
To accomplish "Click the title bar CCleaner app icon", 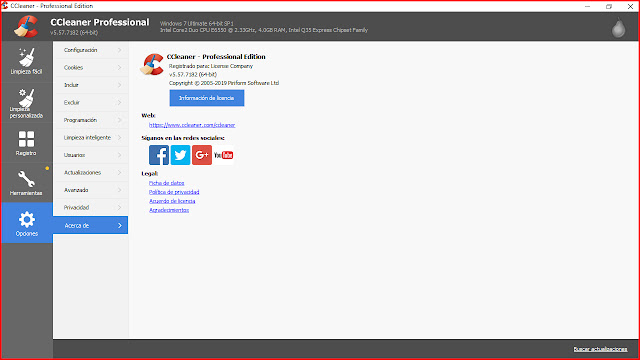I will (5, 6).
